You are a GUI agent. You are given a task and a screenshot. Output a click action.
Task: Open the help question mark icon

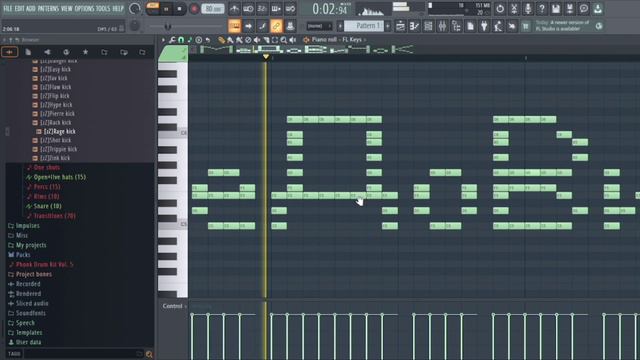point(542,9)
